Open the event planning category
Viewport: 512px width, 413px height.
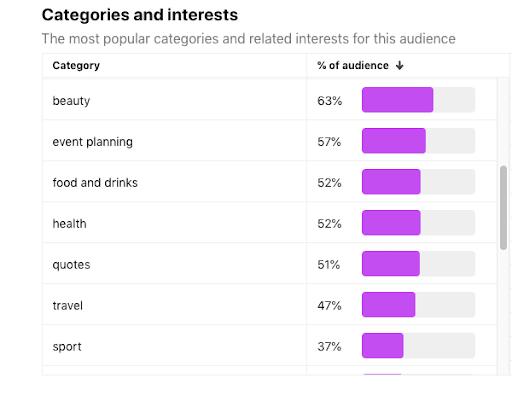(269, 141)
